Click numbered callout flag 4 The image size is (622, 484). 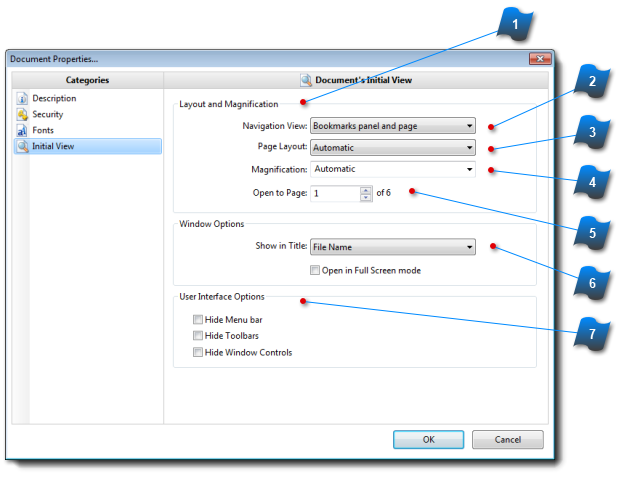point(592,182)
